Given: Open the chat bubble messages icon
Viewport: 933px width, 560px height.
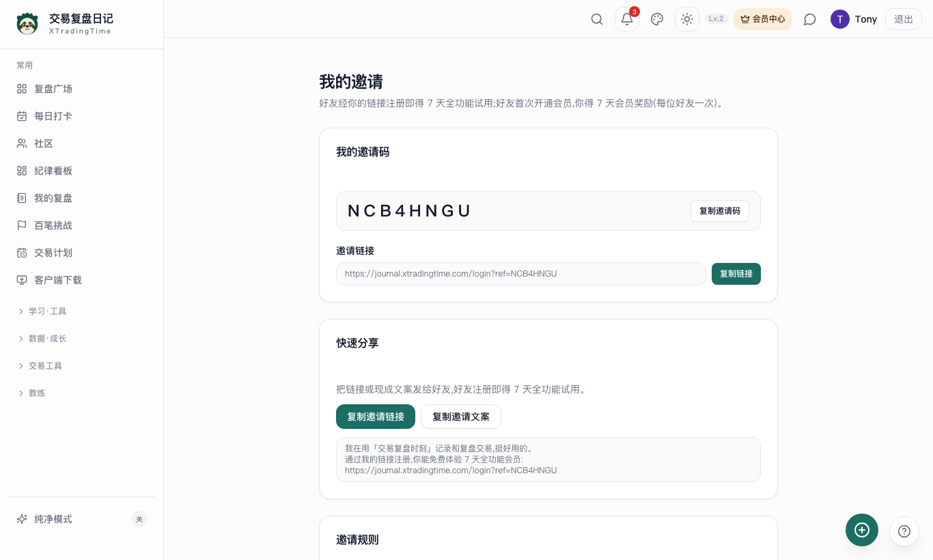Looking at the screenshot, I should tap(810, 19).
